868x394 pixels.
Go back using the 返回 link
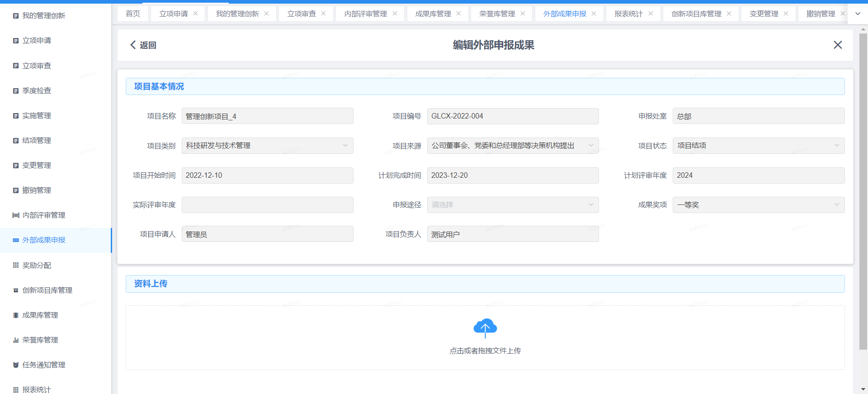point(143,45)
